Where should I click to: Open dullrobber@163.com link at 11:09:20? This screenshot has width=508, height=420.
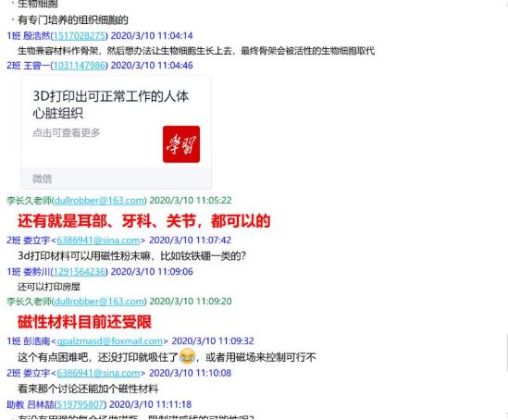[x=99, y=302]
